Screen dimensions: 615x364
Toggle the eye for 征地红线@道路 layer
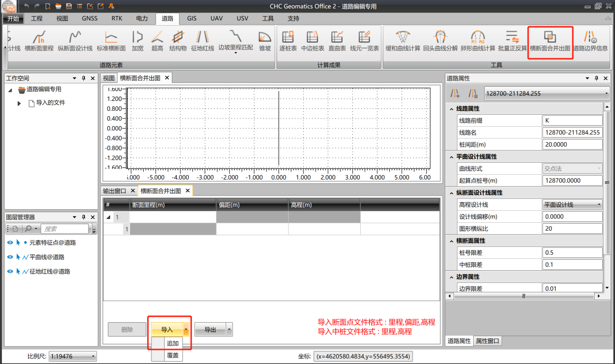[10, 272]
